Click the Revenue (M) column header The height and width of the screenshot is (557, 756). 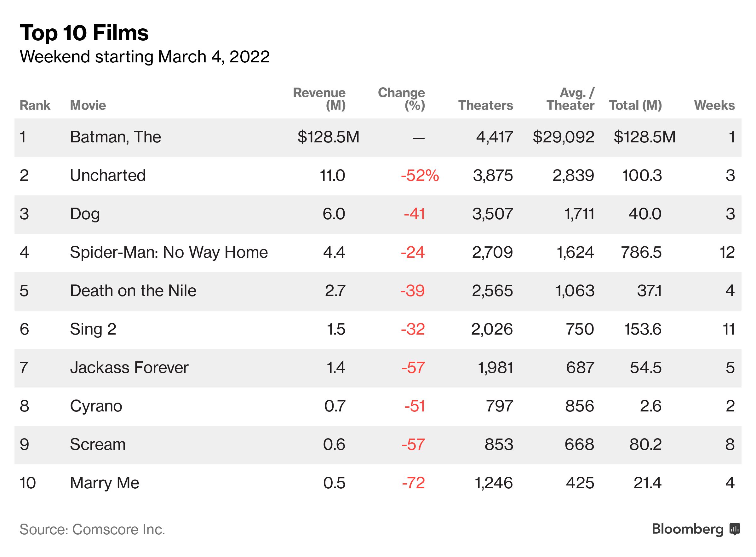(319, 99)
